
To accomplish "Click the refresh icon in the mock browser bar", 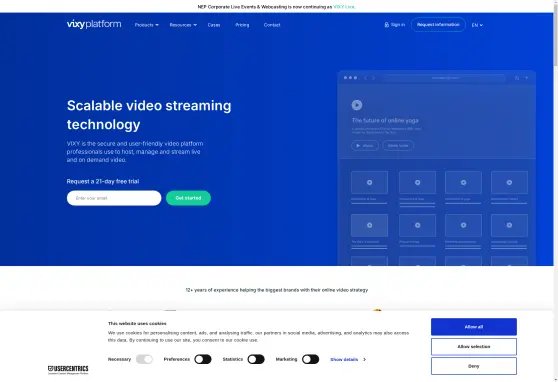I will 517,78.
